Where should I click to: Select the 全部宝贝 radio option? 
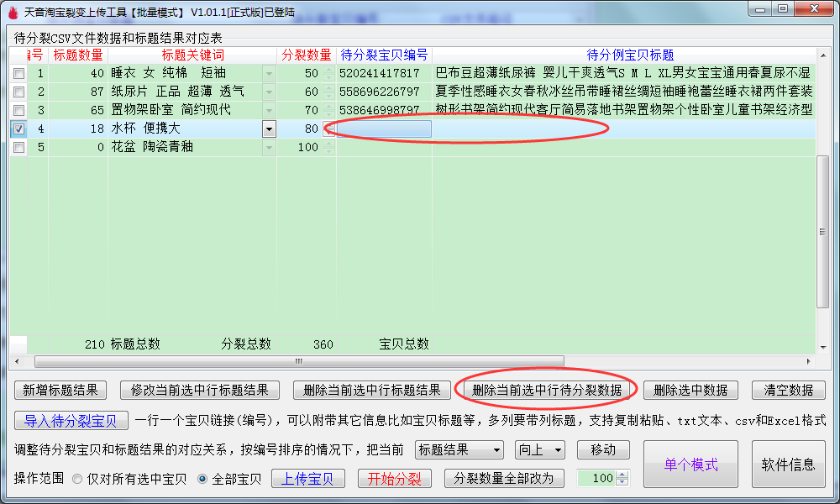(x=202, y=479)
